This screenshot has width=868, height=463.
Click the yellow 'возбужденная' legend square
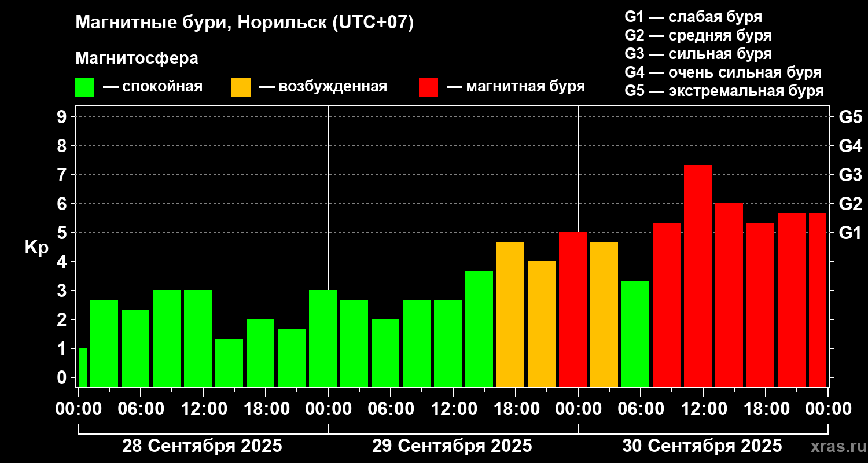pyautogui.click(x=241, y=87)
